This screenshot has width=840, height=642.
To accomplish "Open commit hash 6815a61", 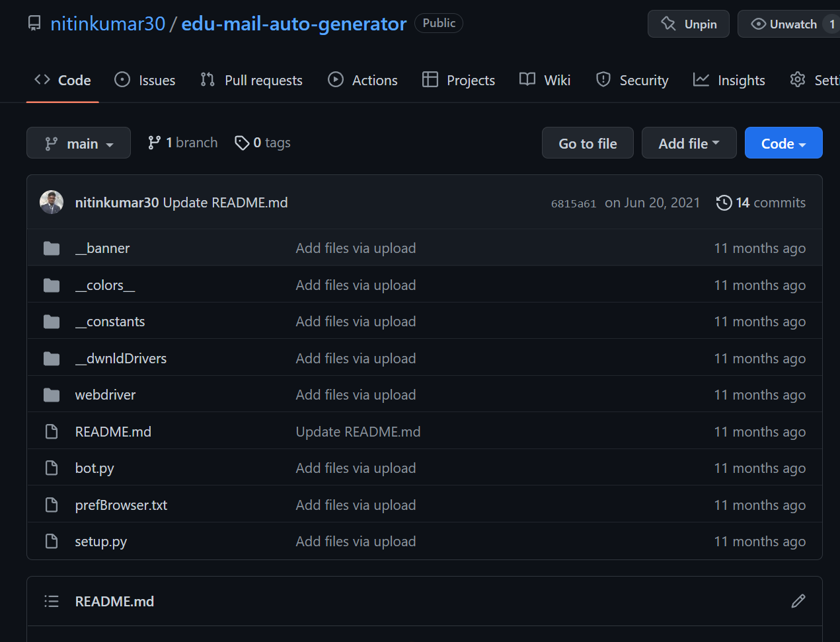I will (573, 203).
